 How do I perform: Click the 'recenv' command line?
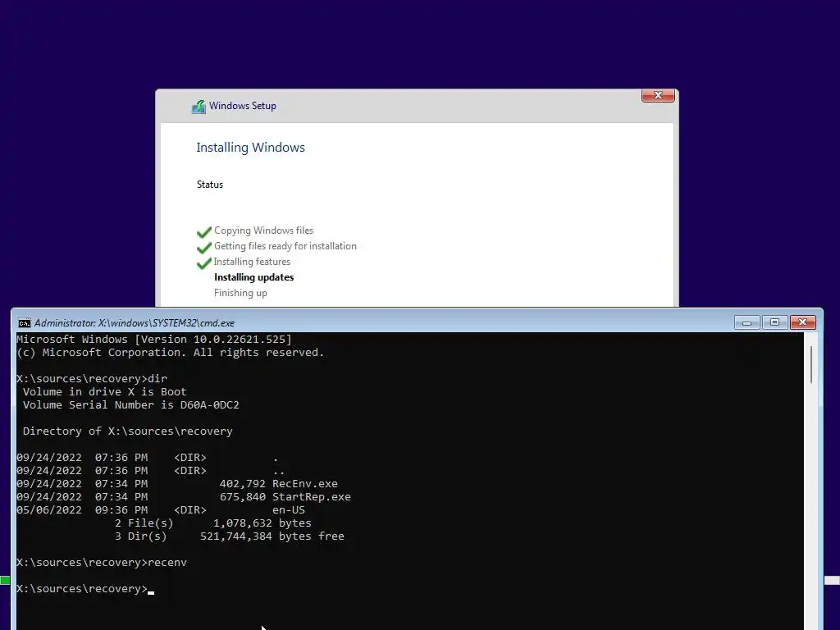pos(102,563)
